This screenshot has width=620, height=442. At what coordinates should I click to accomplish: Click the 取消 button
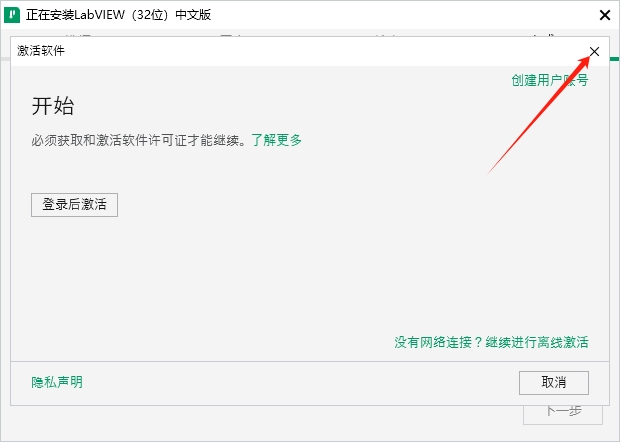click(554, 383)
